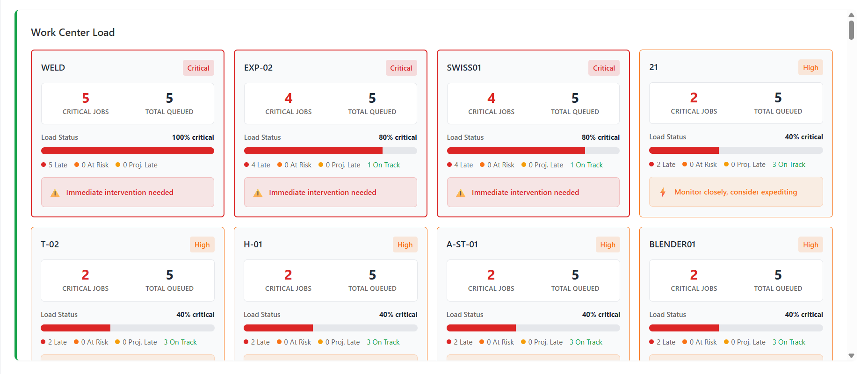Screen dimensions: 868x374
Task: Click '3 On Track' in BLENDER01 card
Action: 788,342
